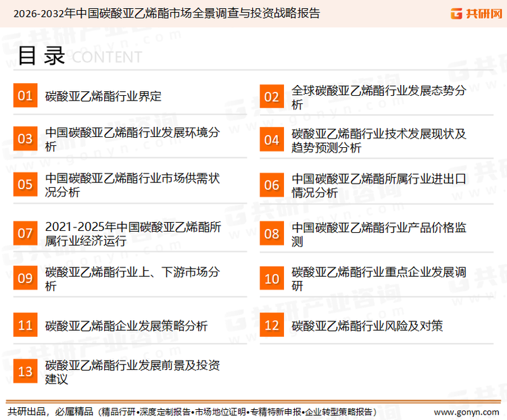Select chapter title 碳酸亚乙烯酯行业重点企业发展调研
Image resolution: width=507 pixels, height=420 pixels.
click(379, 279)
